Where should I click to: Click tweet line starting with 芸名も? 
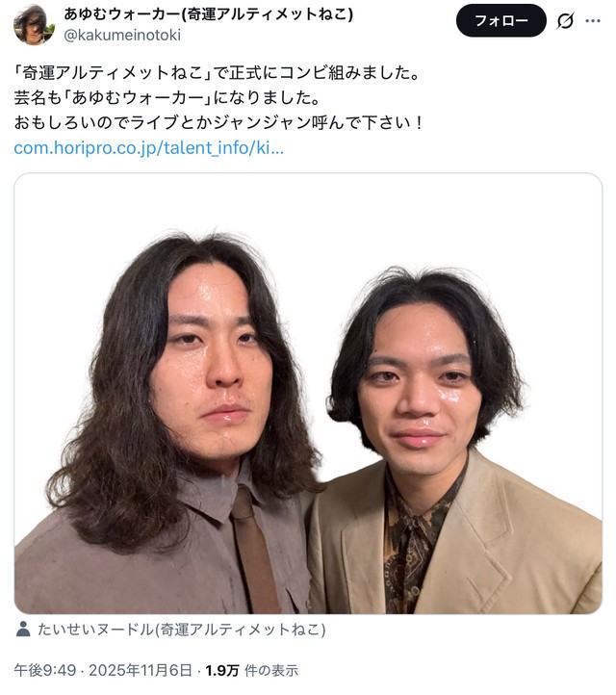coord(167,97)
